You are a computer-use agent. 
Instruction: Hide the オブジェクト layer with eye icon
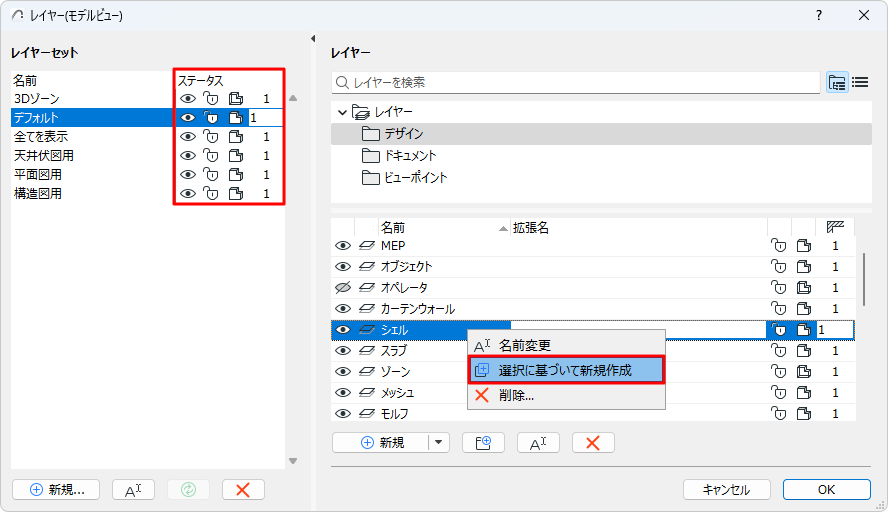[343, 267]
